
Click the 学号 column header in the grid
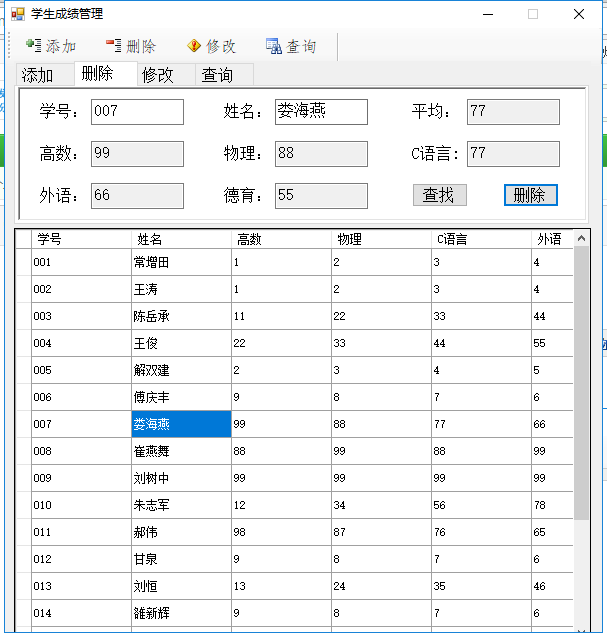click(81, 239)
